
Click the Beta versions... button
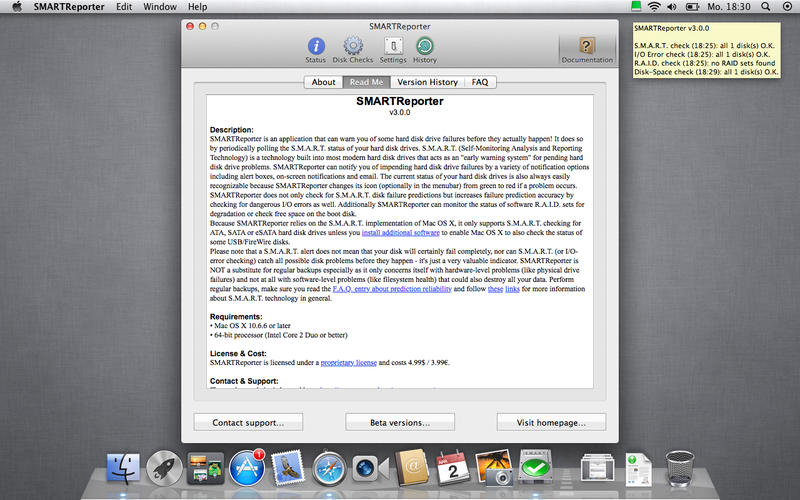(400, 422)
